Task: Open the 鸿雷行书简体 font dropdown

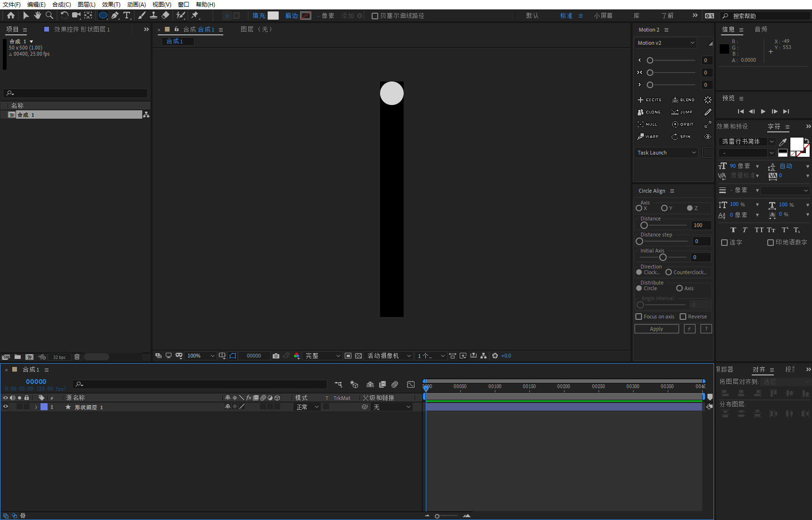Action: click(x=747, y=141)
